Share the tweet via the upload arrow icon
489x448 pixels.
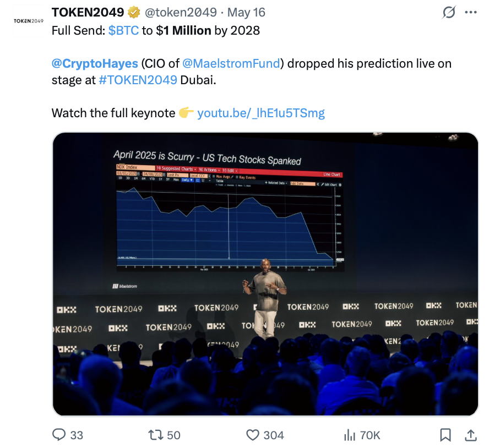click(x=470, y=435)
